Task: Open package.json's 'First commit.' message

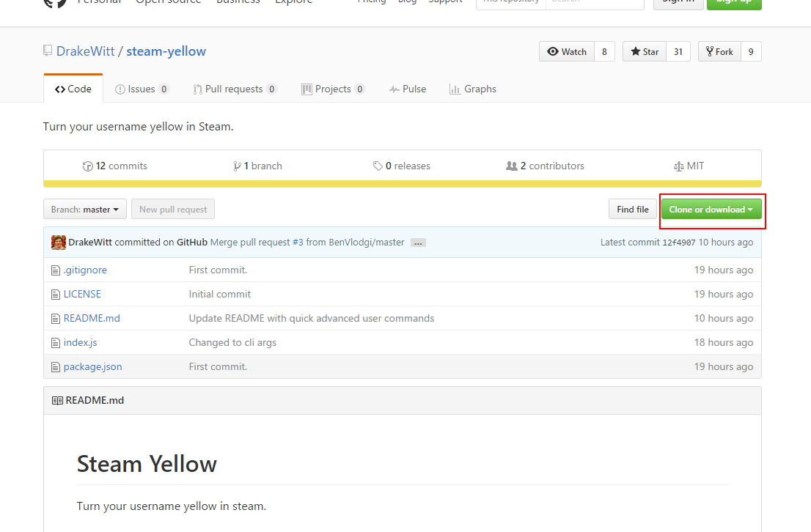Action: click(x=218, y=366)
